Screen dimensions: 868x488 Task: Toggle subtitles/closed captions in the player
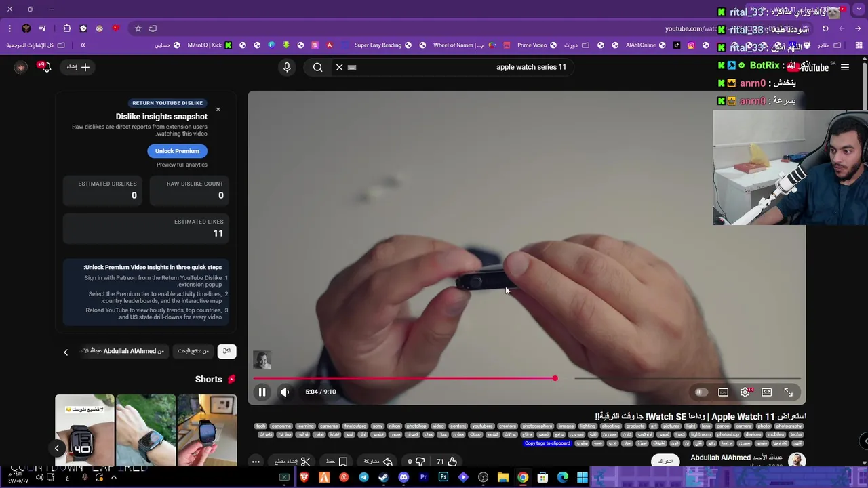click(x=724, y=392)
